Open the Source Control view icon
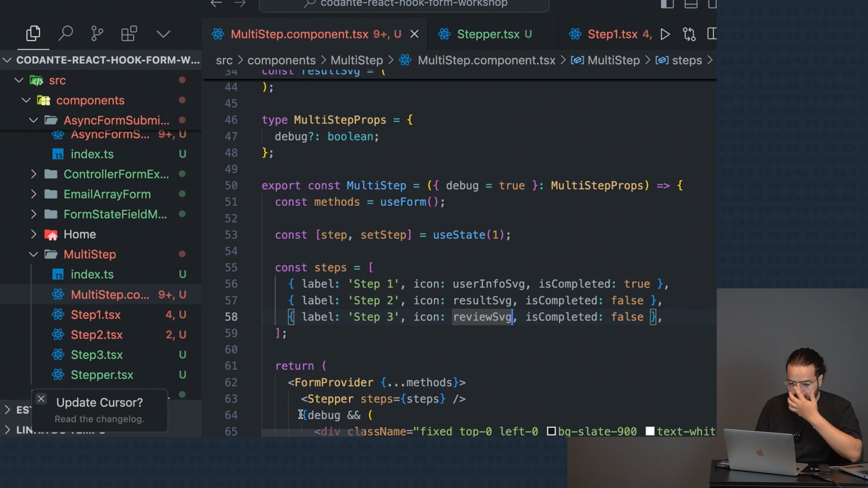Viewport: 868px width, 488px height. pyautogui.click(x=97, y=34)
